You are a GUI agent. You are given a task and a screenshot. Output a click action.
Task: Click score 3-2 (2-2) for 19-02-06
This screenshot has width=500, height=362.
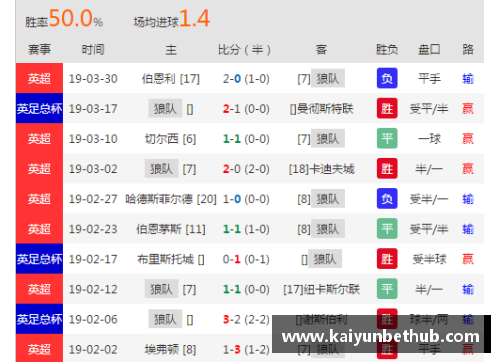[x=246, y=319]
